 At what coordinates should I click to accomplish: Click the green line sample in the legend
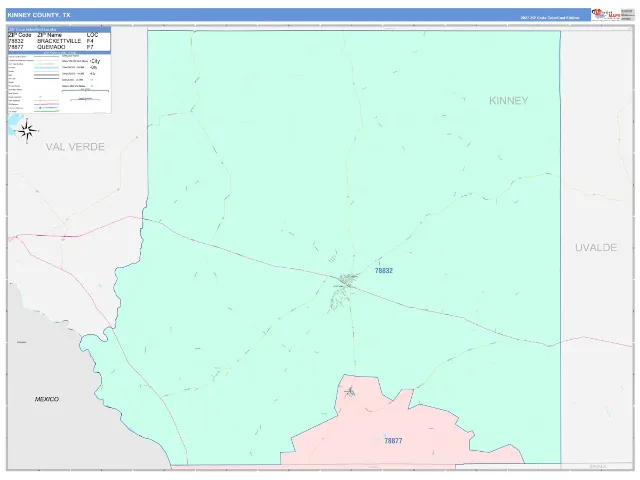47,111
